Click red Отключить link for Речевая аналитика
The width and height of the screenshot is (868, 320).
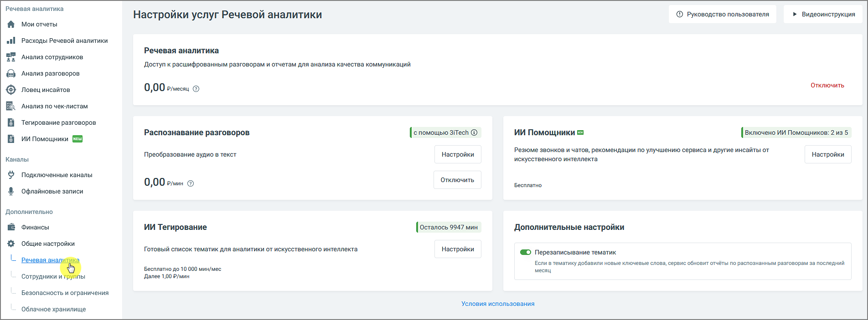827,85
